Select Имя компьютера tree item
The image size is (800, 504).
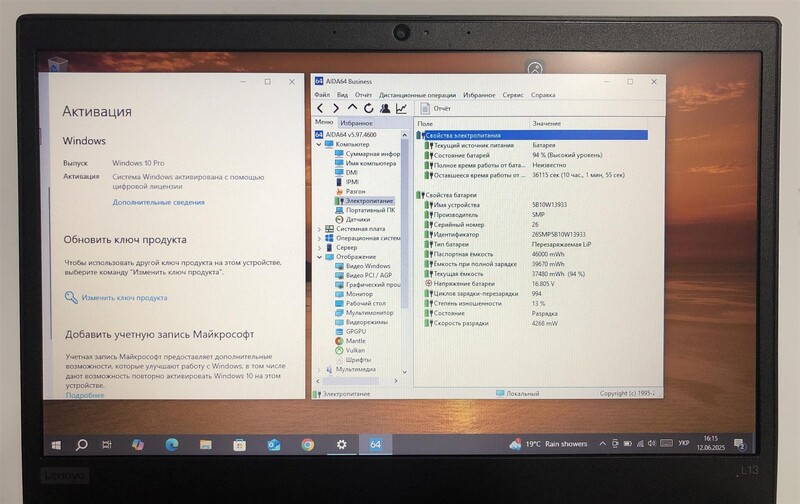pos(365,163)
